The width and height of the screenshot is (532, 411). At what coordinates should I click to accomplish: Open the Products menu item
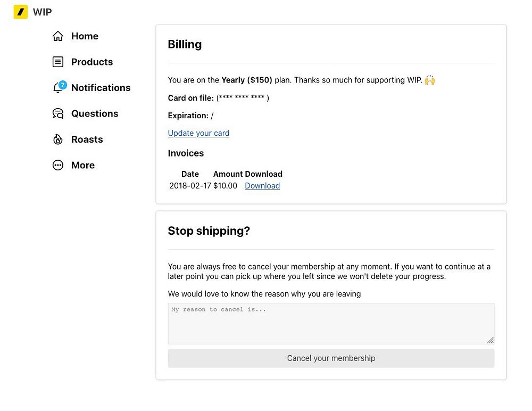[92, 62]
